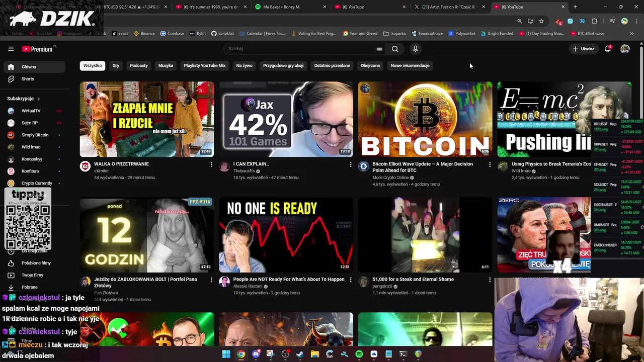This screenshot has height=362, width=644.
Task: Select the Przygodowe gry akcji chip
Action: [283, 65]
